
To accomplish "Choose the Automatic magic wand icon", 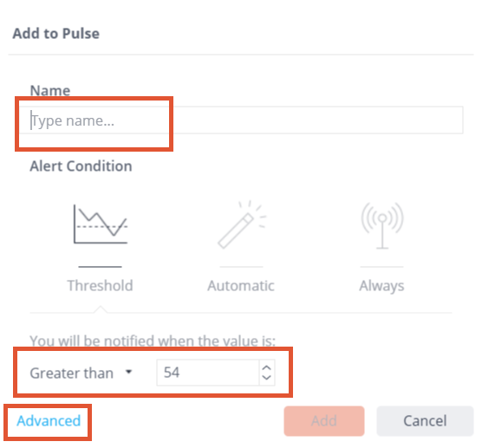I will click(x=242, y=224).
